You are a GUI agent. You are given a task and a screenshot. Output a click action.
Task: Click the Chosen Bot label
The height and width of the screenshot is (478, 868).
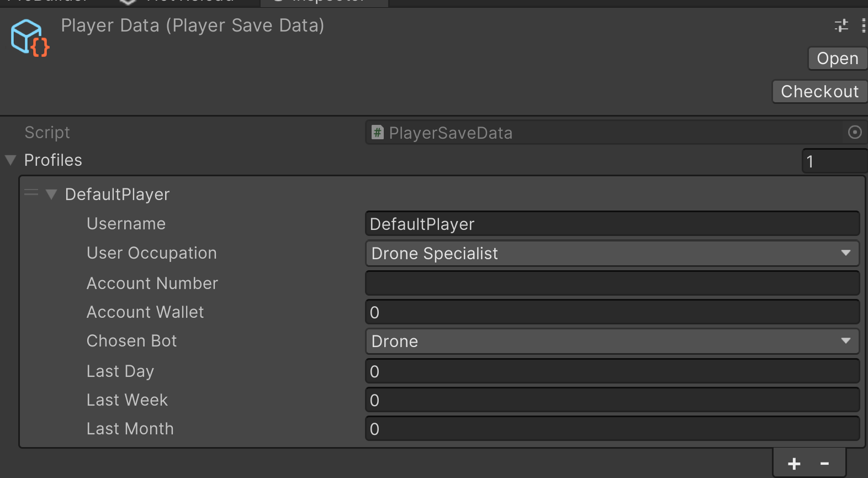[x=131, y=341]
